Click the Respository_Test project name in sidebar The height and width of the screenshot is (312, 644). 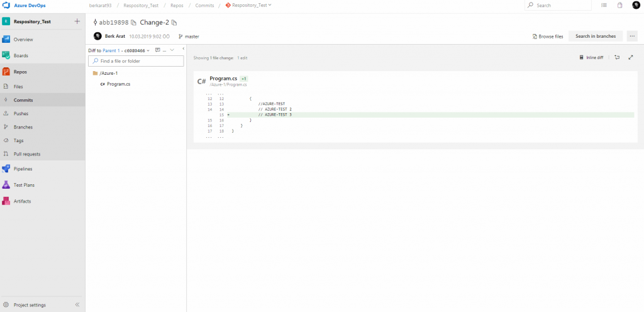click(33, 21)
